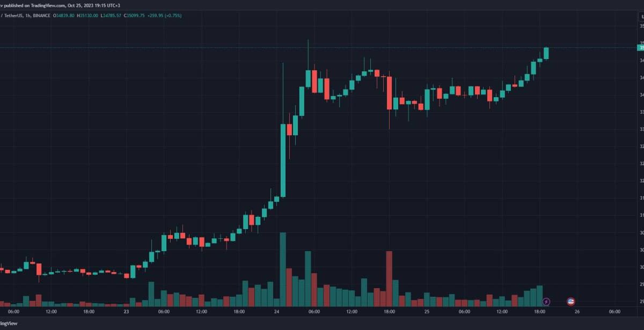Viewport: 644px width, 330px height.
Task: Click the latest green candle at the price line
Action: tap(546, 53)
